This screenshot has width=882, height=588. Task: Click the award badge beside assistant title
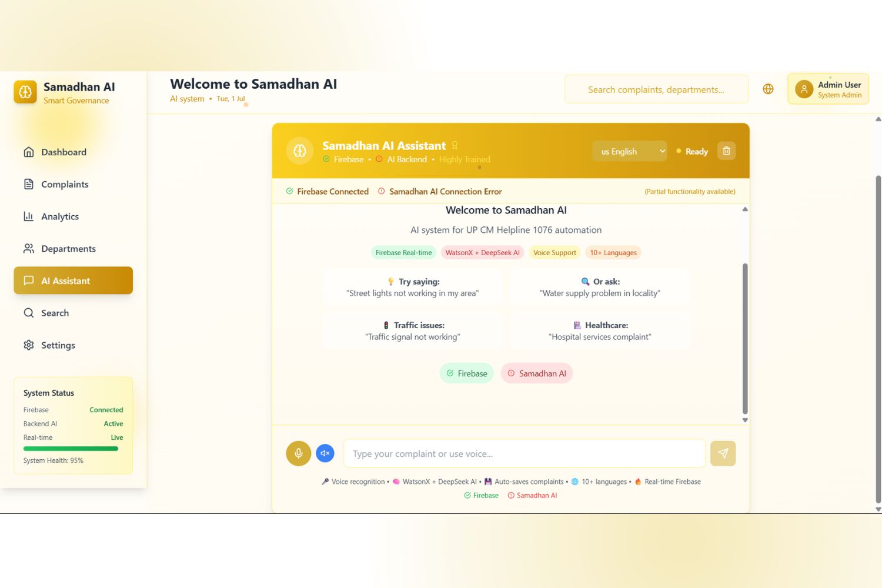coord(455,145)
